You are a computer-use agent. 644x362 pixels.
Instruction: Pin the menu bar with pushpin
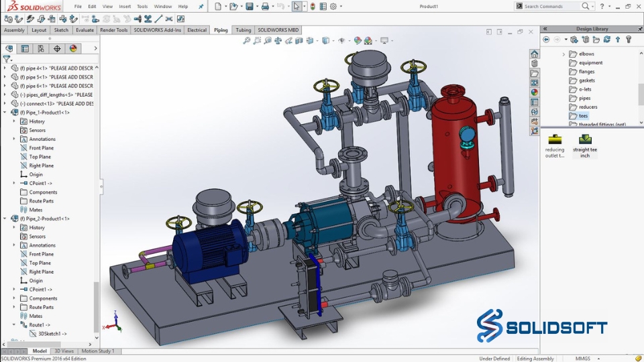pos(201,7)
